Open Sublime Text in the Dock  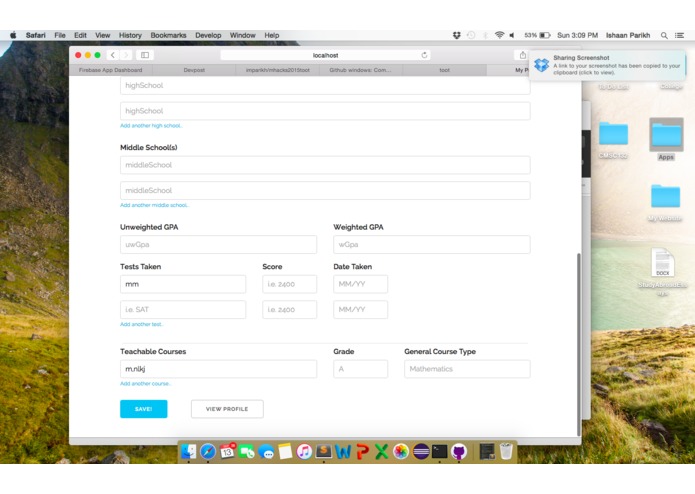click(324, 451)
